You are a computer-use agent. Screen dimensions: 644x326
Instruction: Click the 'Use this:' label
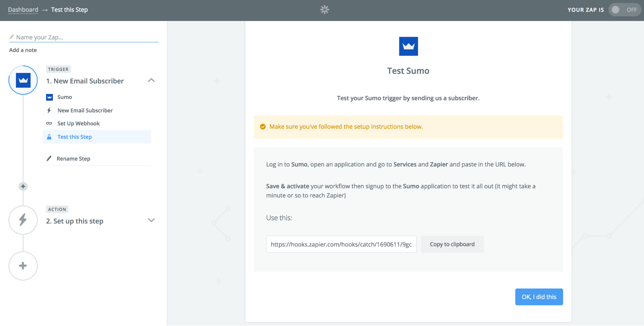(279, 218)
